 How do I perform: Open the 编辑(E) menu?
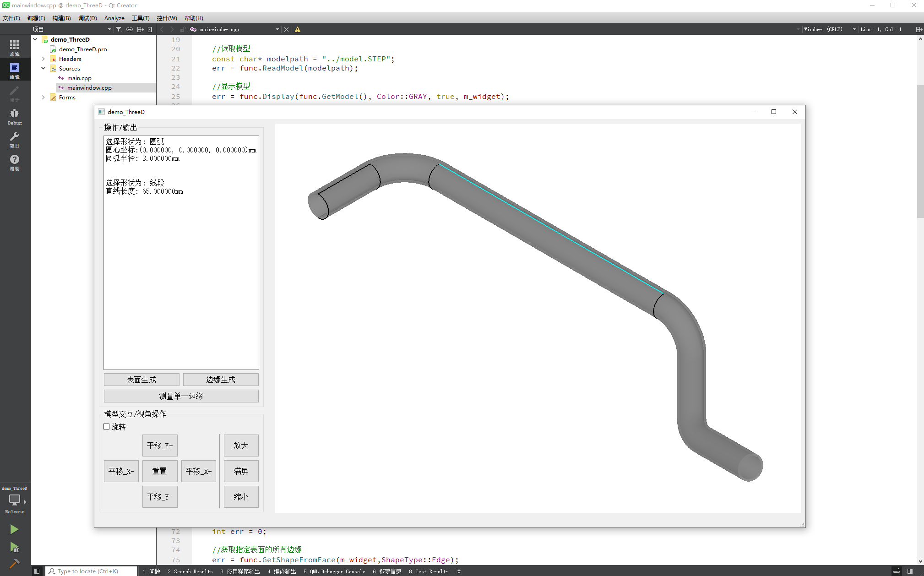point(36,18)
